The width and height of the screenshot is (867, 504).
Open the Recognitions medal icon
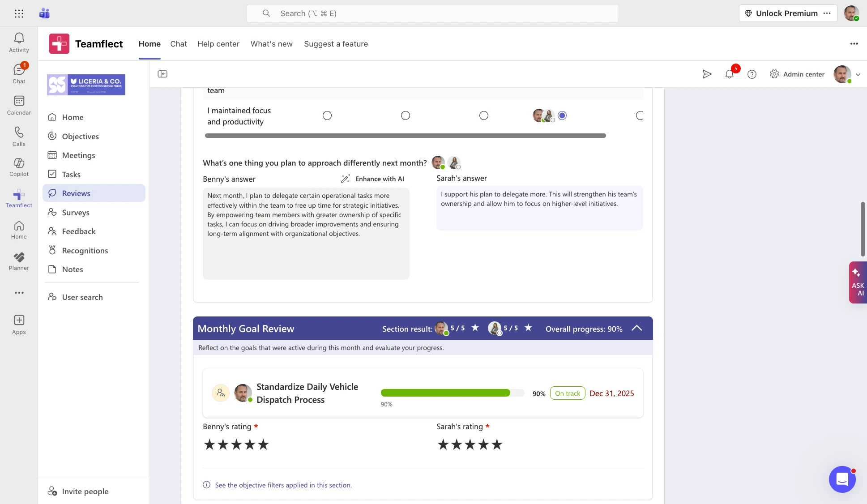tap(52, 250)
